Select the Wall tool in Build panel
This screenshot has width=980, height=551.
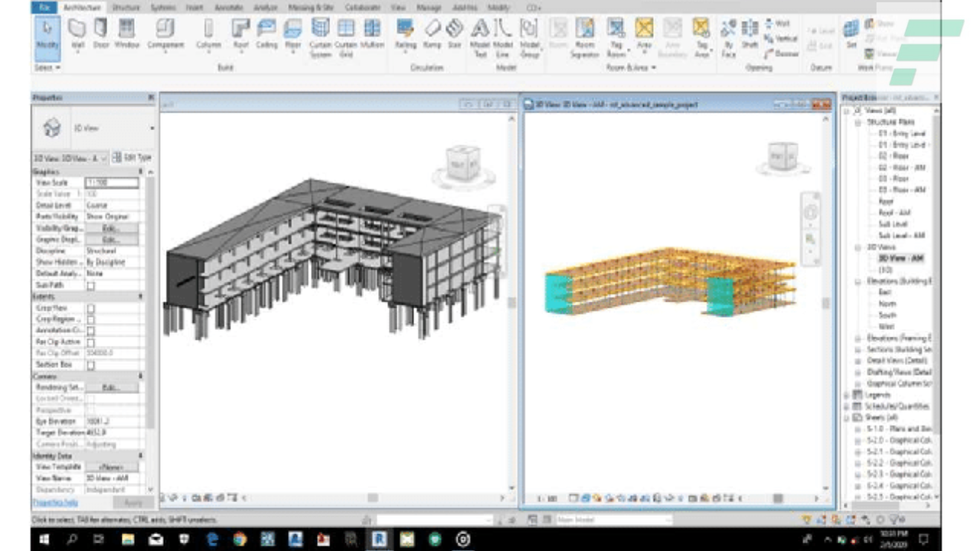coord(78,35)
